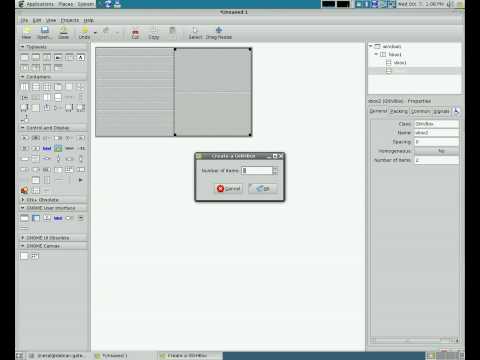This screenshot has width=480, height=360.
Task: Select the Window widget in Toplevels
Action: pos(25,58)
